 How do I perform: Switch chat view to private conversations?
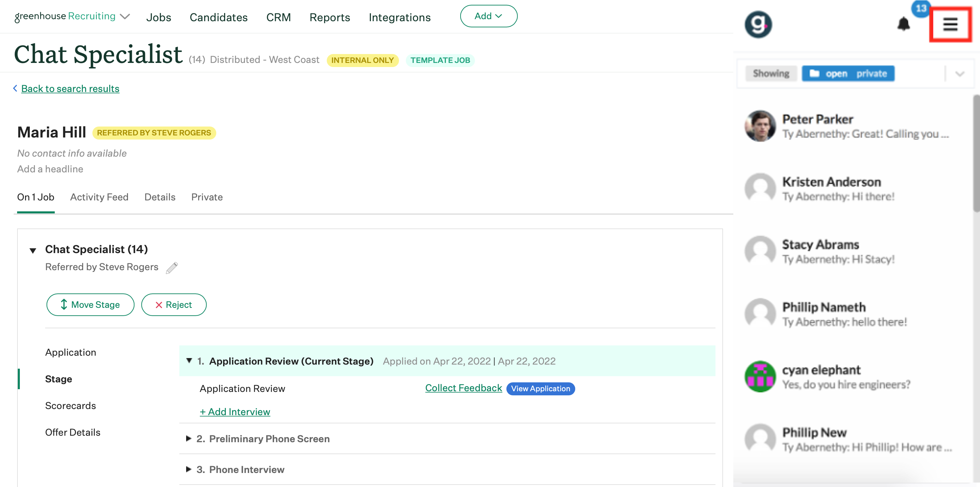(872, 74)
